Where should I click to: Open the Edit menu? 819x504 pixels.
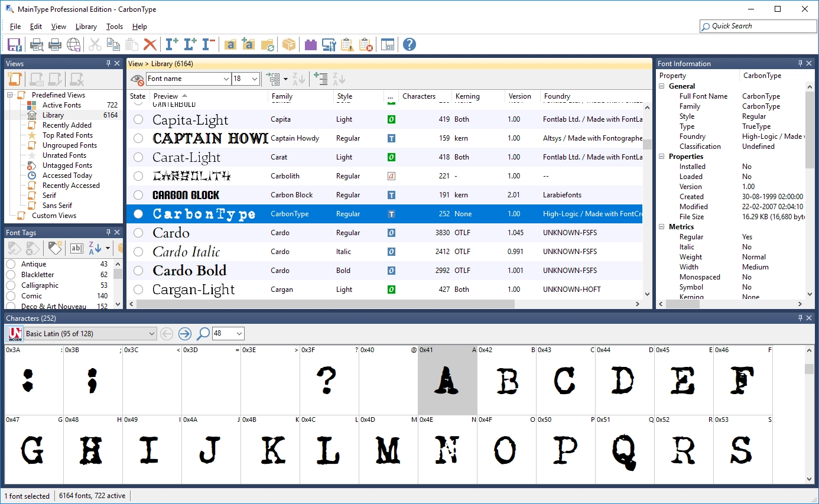pyautogui.click(x=36, y=27)
